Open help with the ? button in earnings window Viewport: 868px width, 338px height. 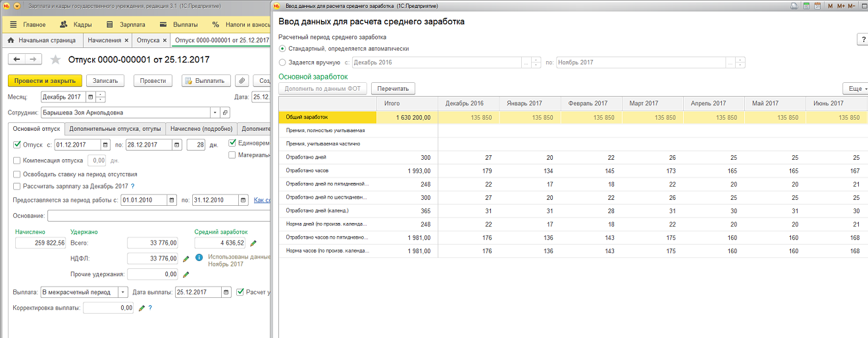click(862, 39)
